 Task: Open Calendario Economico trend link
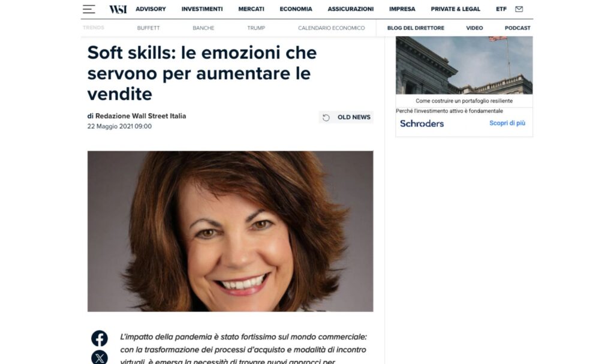pyautogui.click(x=331, y=28)
